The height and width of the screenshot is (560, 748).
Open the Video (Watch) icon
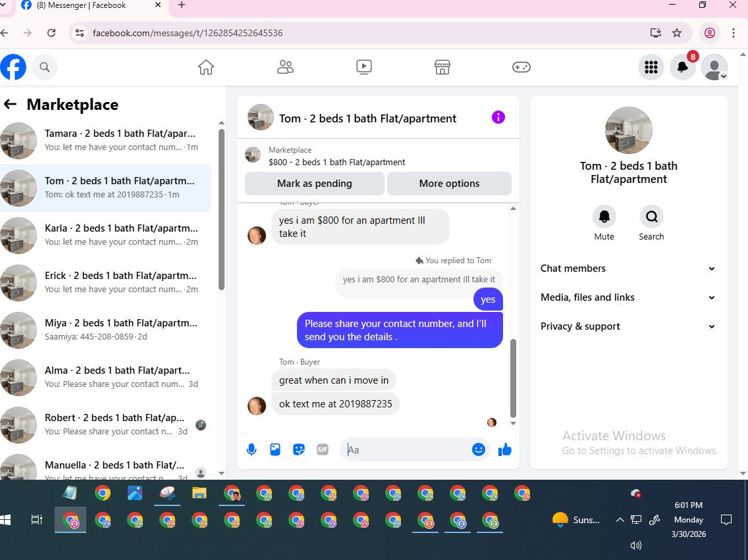364,67
